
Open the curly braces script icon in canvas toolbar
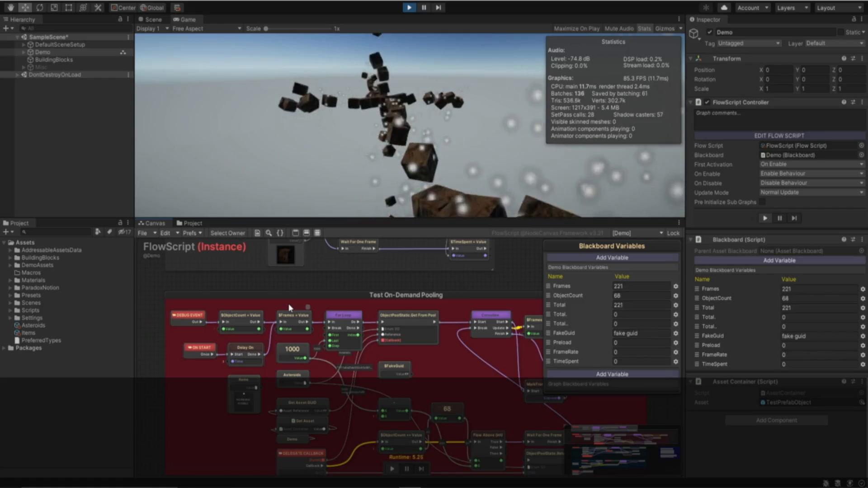point(280,233)
